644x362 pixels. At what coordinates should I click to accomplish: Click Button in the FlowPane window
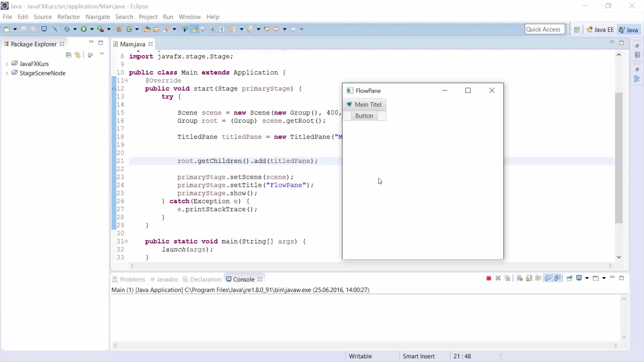364,116
